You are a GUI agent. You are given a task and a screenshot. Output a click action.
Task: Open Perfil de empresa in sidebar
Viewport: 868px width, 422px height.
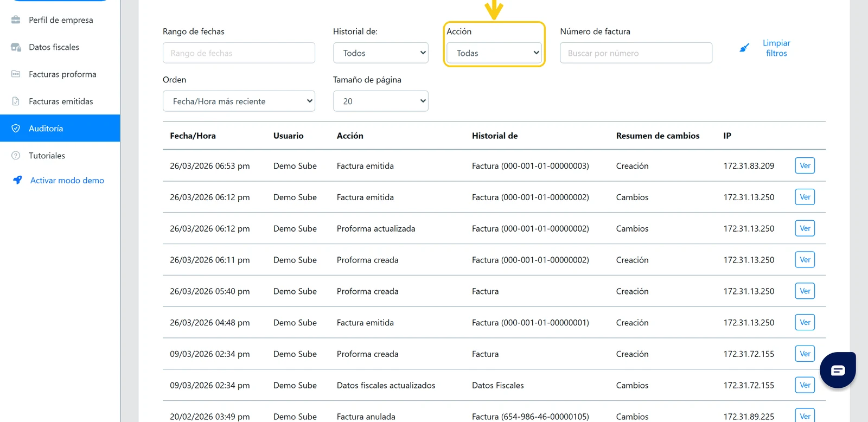point(61,20)
